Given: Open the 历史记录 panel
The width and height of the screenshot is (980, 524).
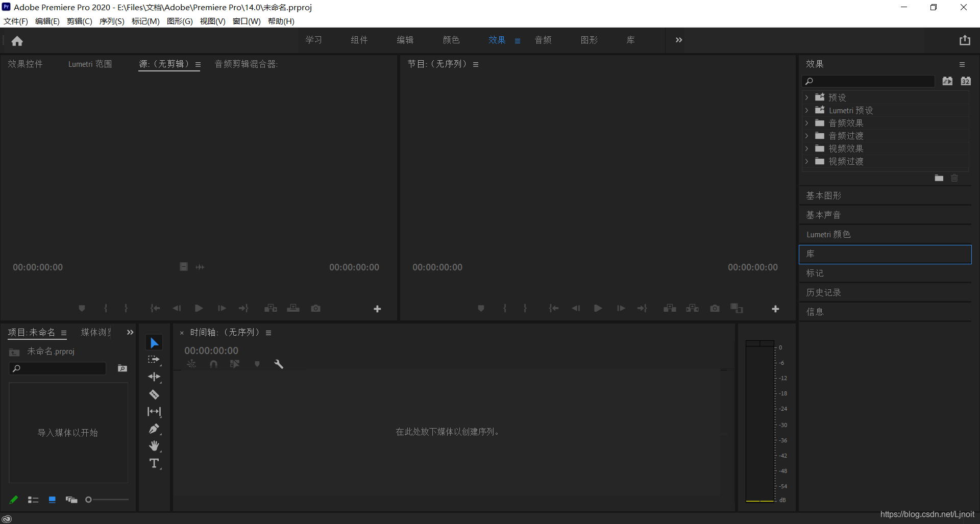Looking at the screenshot, I should pyautogui.click(x=885, y=293).
